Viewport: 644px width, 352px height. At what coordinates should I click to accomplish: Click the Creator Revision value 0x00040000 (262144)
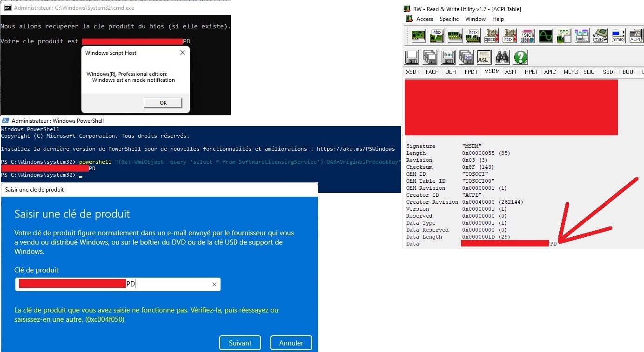493,202
